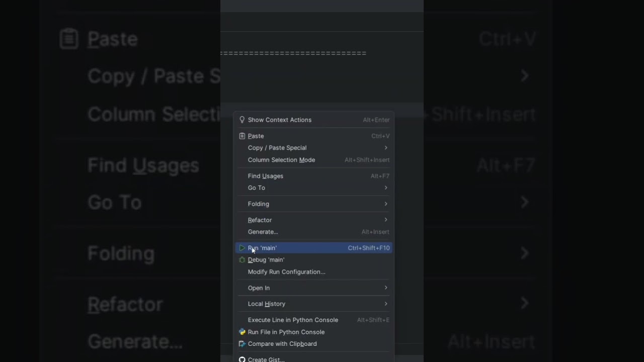
Task: Expand the Copy / Paste Special submenu arrow
Action: click(x=386, y=148)
